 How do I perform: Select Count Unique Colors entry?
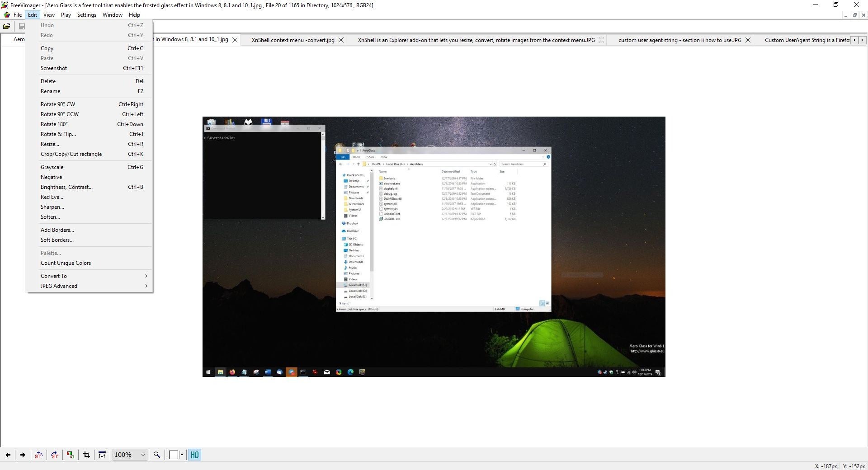90,263
